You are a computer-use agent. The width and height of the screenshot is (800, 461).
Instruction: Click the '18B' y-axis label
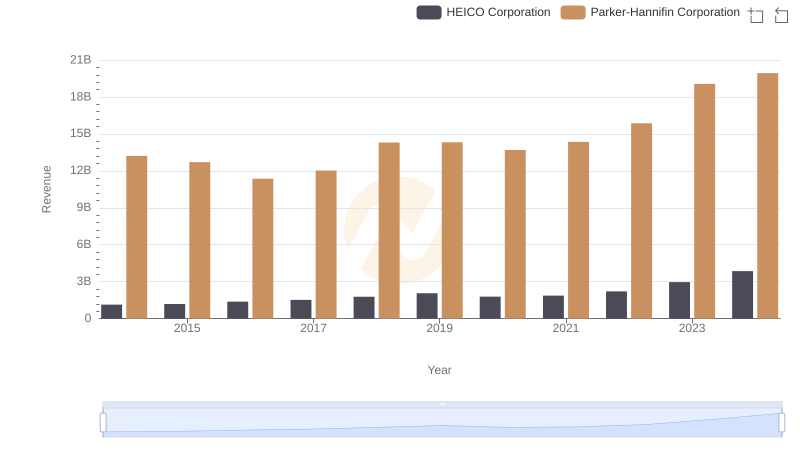point(81,97)
